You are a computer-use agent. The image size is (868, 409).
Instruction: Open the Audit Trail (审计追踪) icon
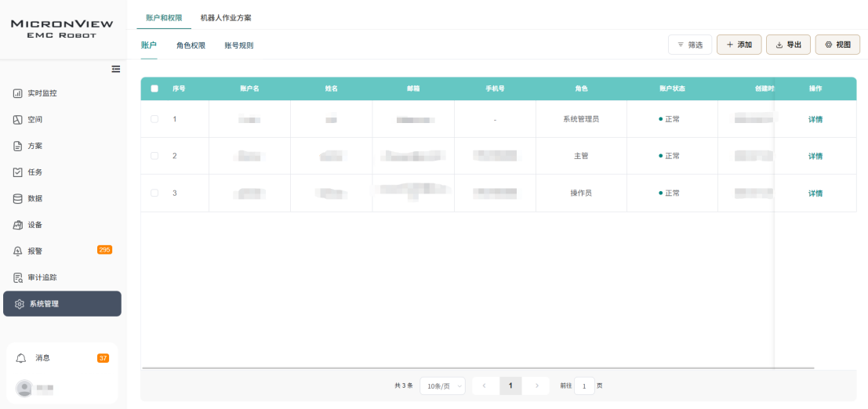[x=17, y=277]
